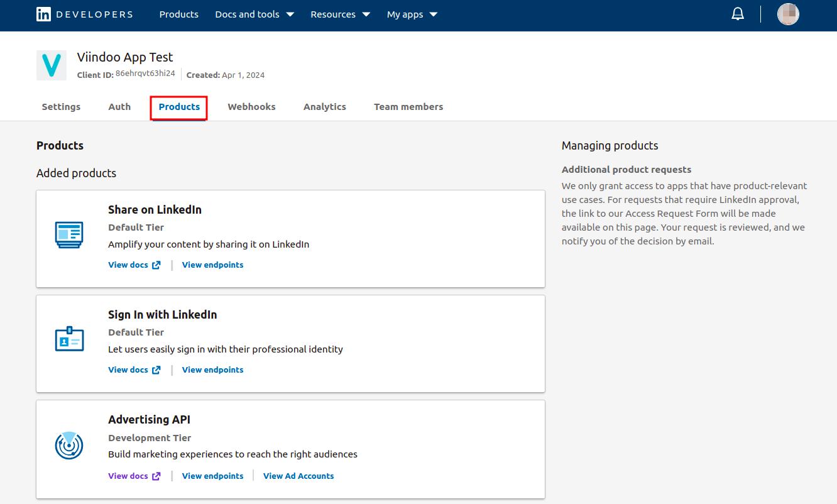Click the Sign In with LinkedIn heading
The image size is (837, 504).
163,315
